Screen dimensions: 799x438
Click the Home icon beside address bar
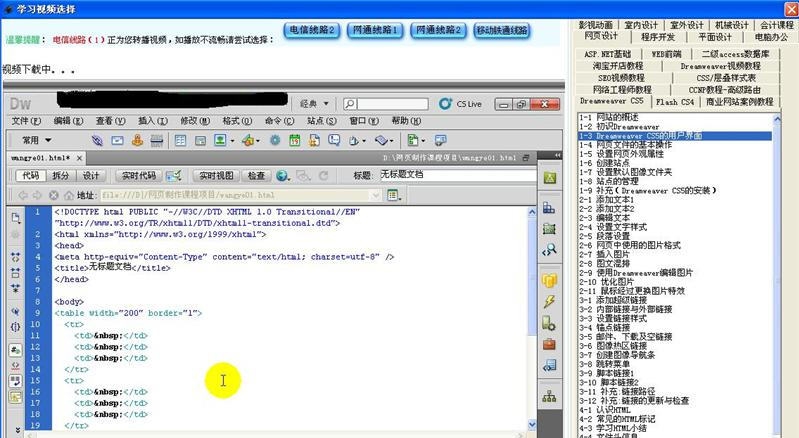[x=69, y=195]
